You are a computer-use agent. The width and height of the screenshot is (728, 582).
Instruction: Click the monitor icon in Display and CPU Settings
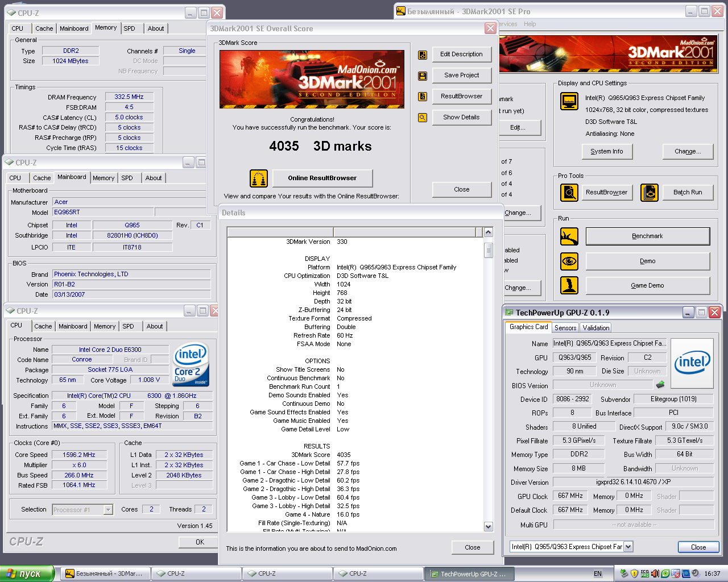point(569,102)
